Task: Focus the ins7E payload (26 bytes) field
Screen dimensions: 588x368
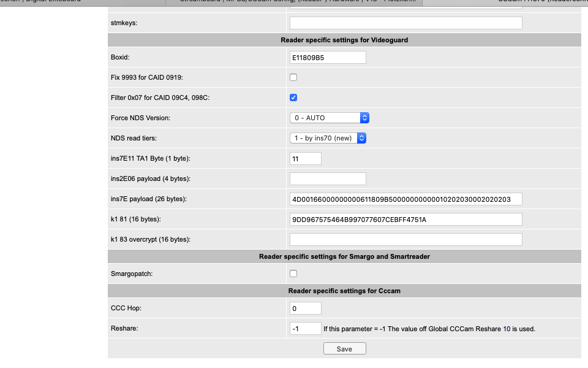Action: pyautogui.click(x=405, y=199)
